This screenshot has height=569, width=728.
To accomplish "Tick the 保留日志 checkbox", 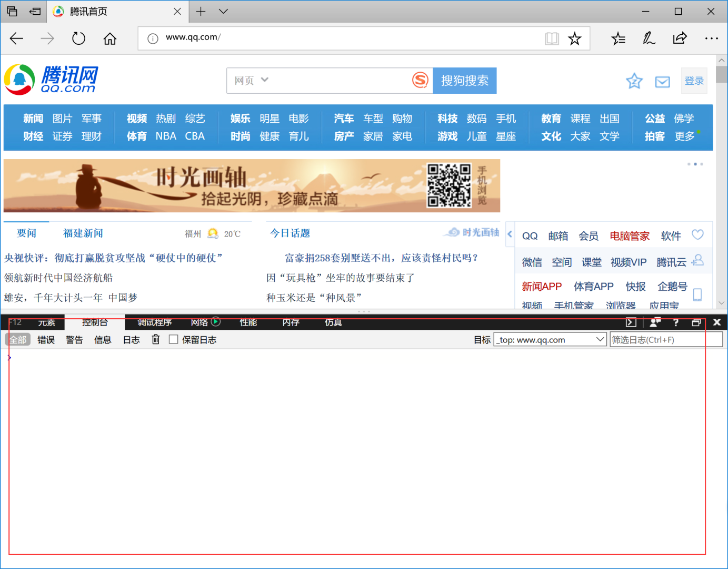I will (x=173, y=339).
